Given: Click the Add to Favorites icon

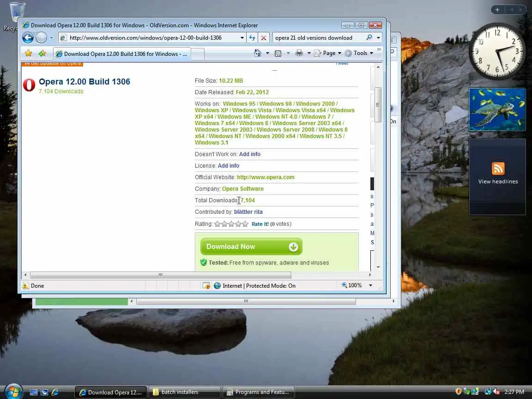Looking at the screenshot, I should pos(42,53).
